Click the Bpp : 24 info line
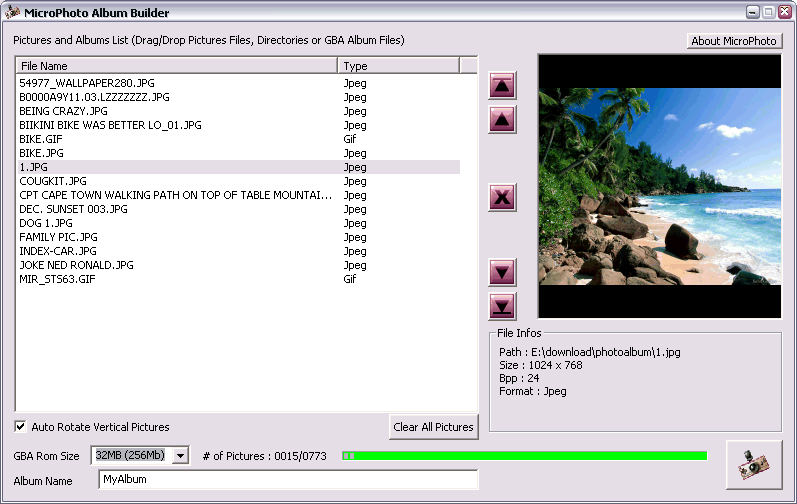797x504 pixels. point(519,379)
